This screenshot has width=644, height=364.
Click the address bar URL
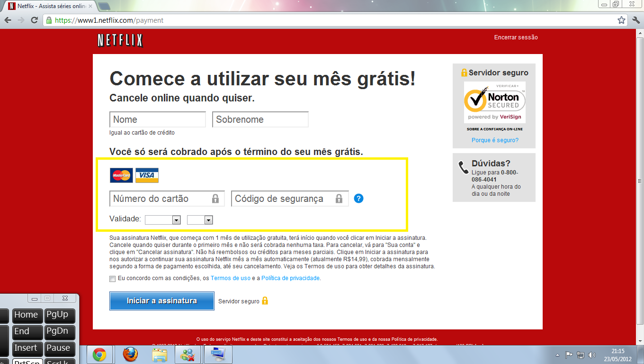[109, 20]
